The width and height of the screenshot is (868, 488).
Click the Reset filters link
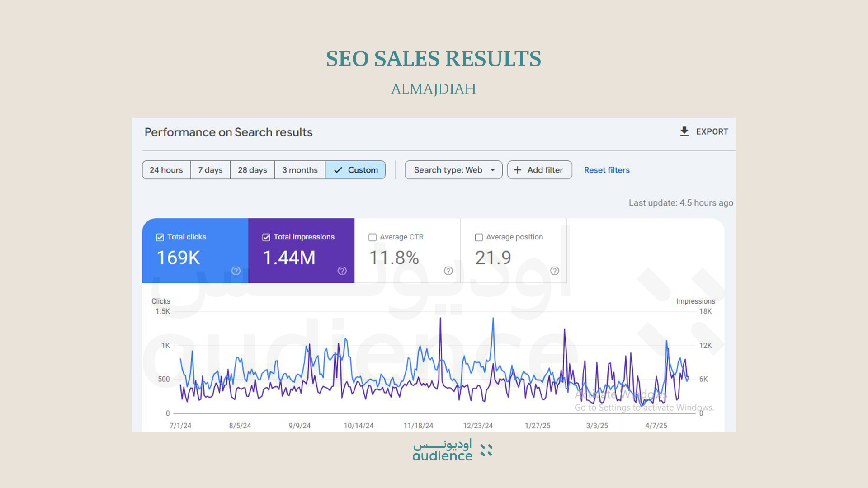(x=607, y=170)
